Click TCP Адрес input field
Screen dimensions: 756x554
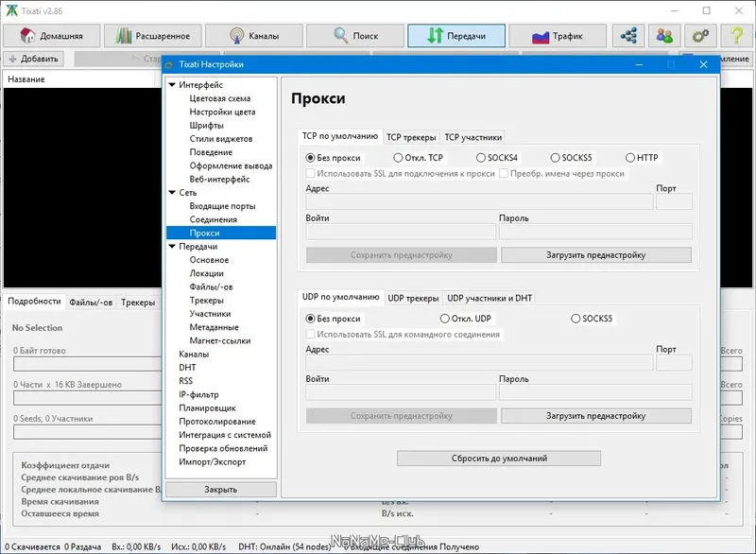tap(479, 201)
